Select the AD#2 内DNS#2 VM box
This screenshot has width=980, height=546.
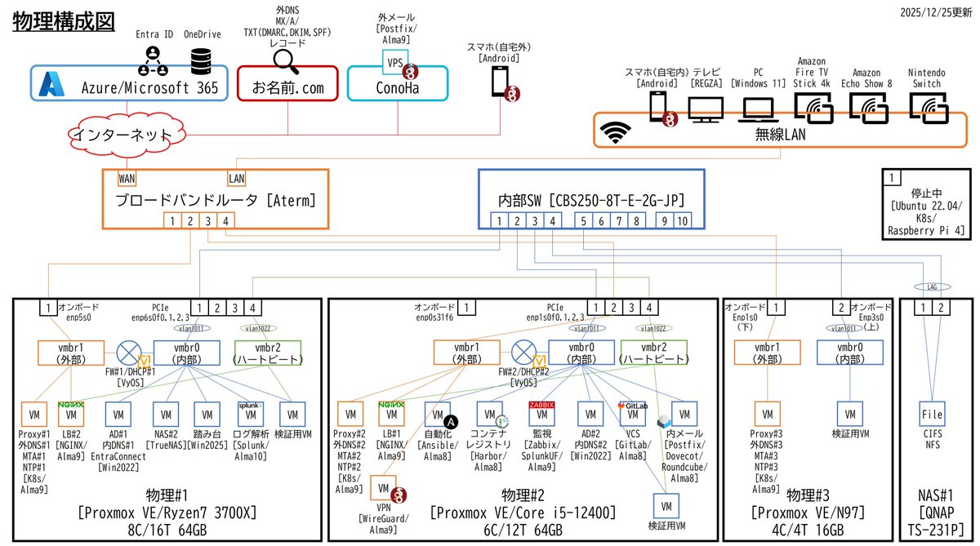[589, 414]
